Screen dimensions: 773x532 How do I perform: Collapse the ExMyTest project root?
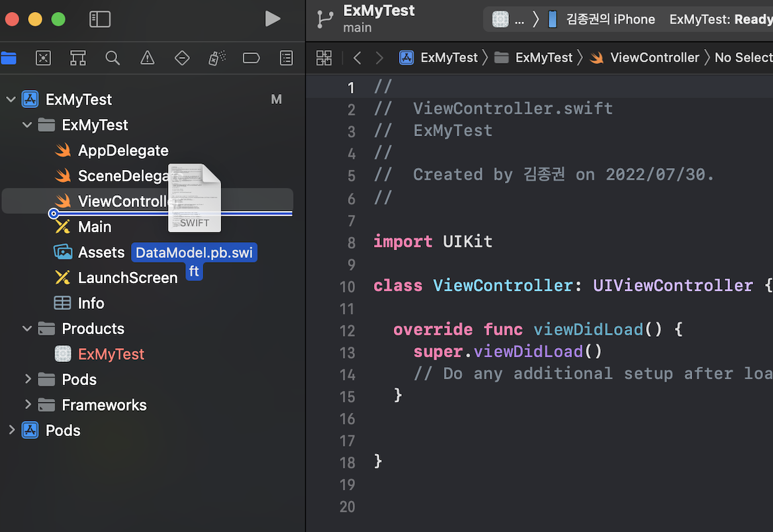click(11, 100)
